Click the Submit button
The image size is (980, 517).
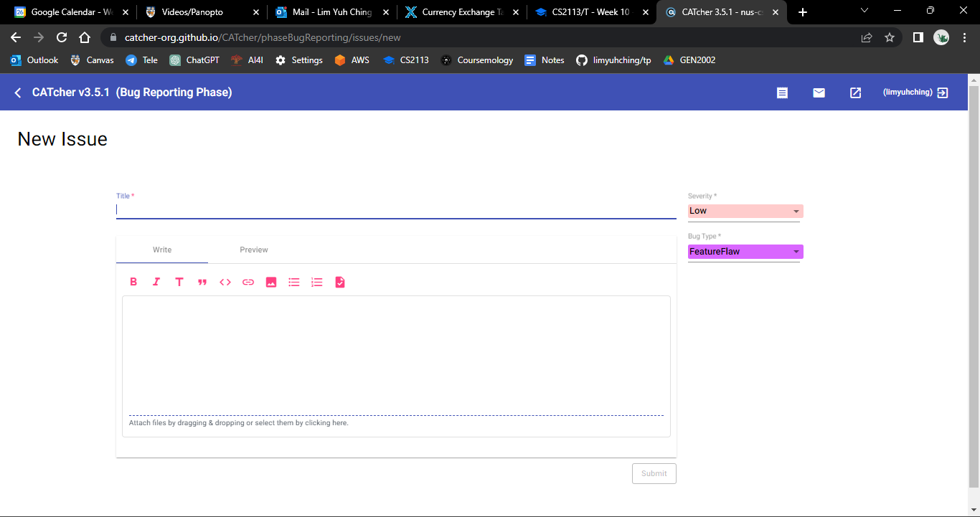654,473
